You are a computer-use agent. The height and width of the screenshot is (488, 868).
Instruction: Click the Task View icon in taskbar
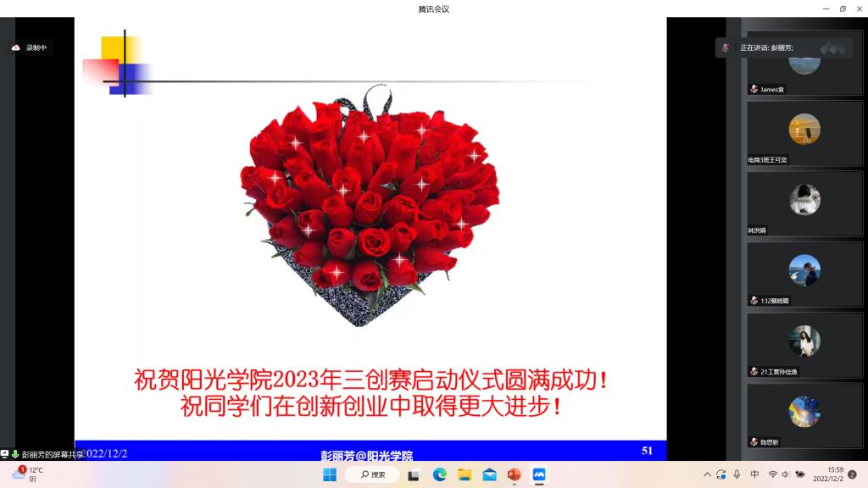(x=414, y=474)
